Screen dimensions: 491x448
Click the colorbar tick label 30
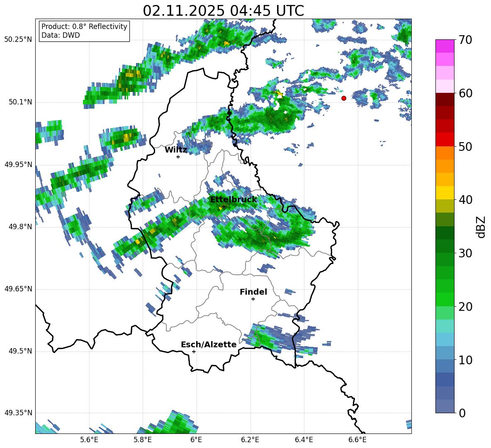pos(465,253)
